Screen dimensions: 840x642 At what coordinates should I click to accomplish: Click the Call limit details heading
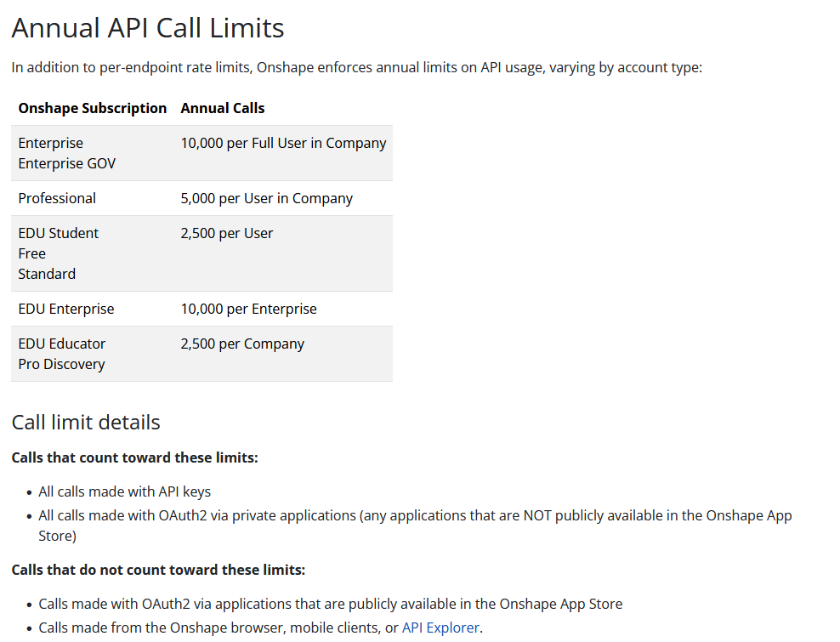[86, 423]
